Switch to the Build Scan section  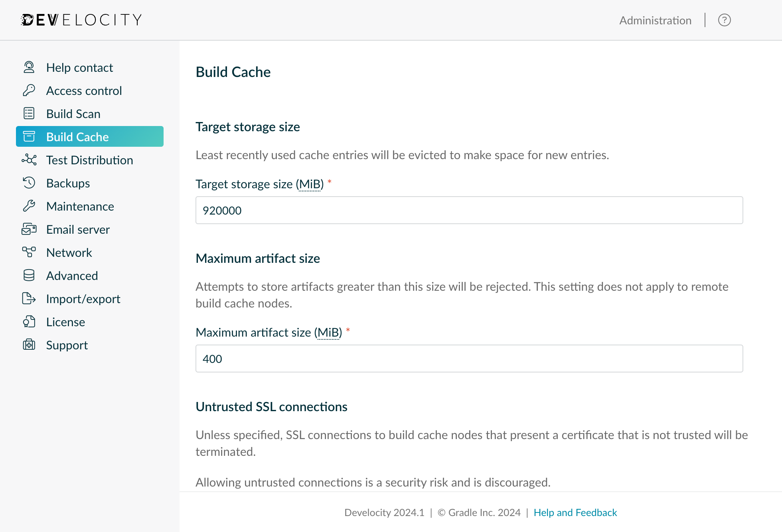click(x=73, y=113)
